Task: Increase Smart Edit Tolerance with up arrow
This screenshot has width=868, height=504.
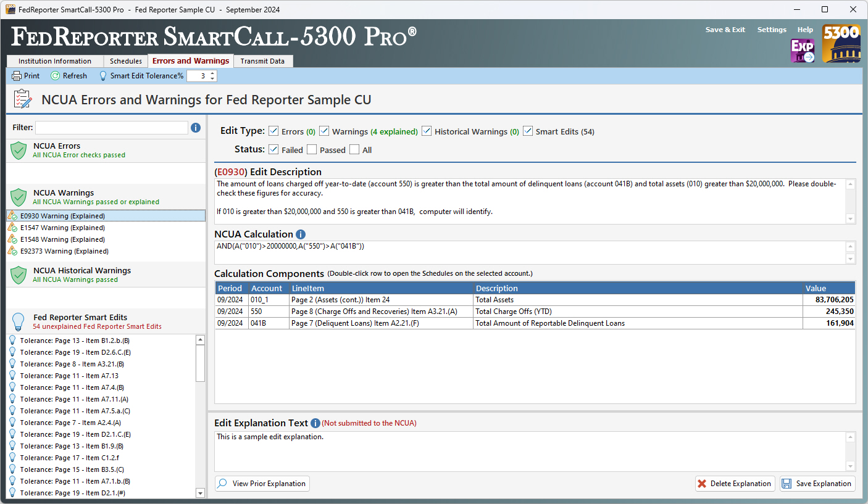Action: pos(212,73)
